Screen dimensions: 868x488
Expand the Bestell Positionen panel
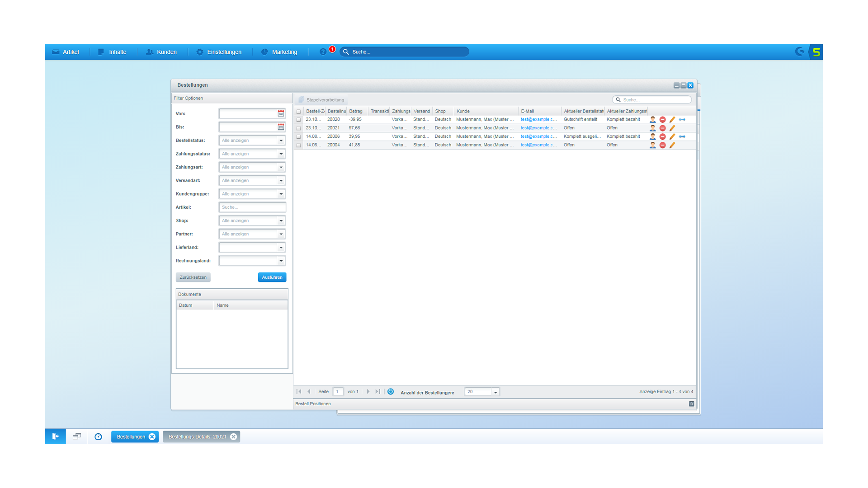click(x=691, y=404)
